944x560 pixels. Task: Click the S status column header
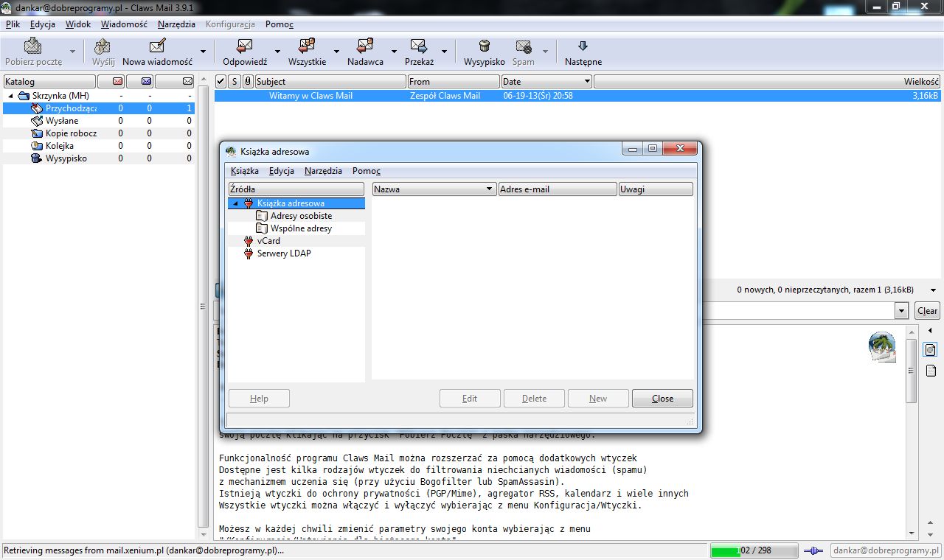pos(235,81)
